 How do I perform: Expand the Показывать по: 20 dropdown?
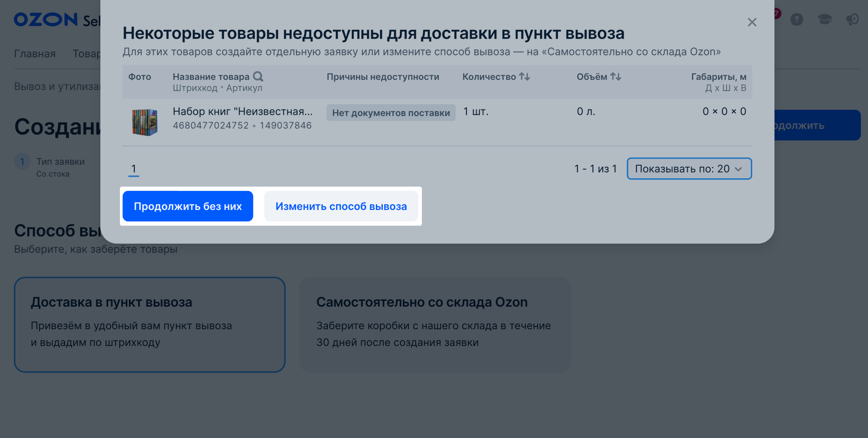pyautogui.click(x=689, y=169)
